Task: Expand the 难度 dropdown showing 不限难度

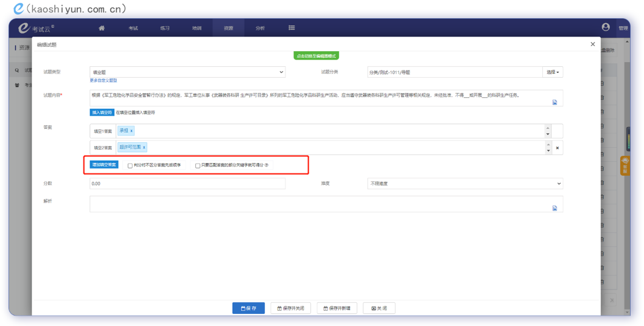Action: tap(465, 183)
